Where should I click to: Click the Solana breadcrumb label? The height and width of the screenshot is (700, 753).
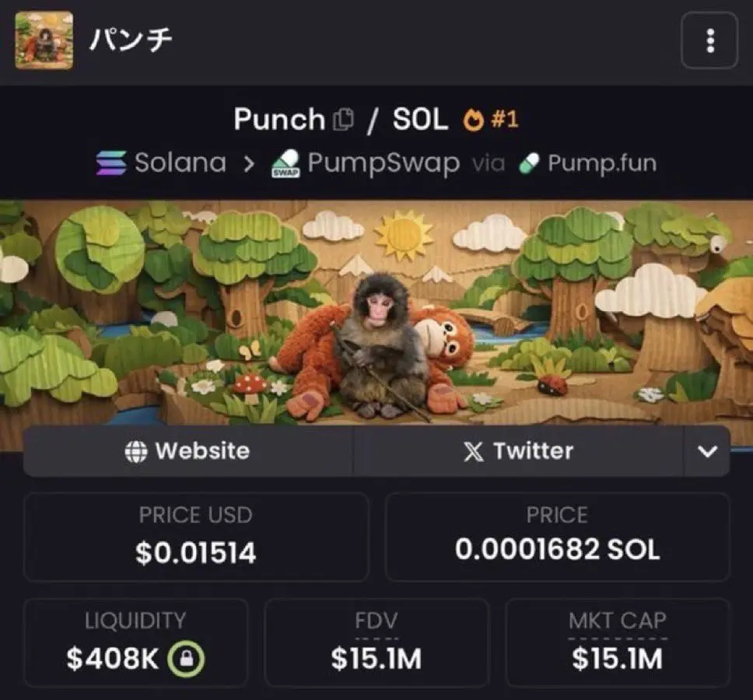click(x=180, y=163)
